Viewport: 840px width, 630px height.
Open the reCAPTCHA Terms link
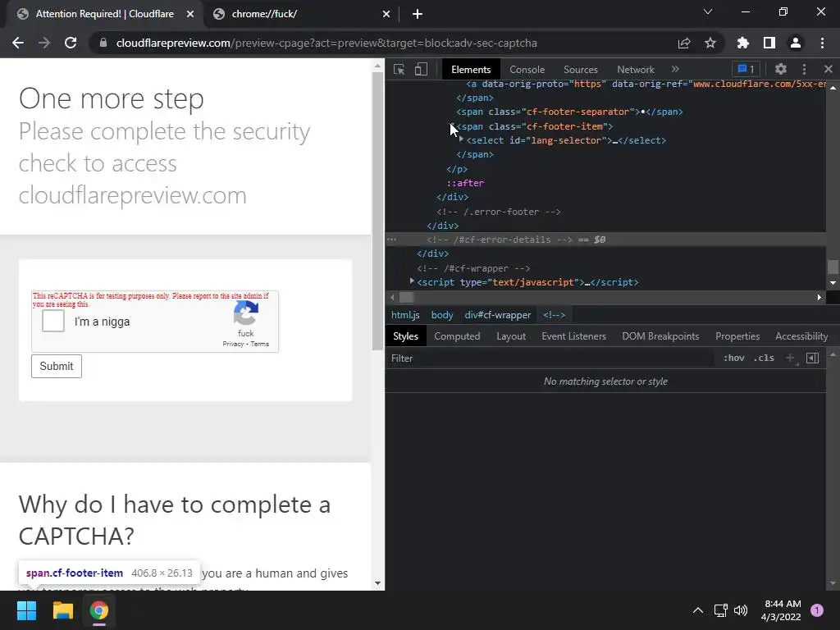[x=260, y=344]
